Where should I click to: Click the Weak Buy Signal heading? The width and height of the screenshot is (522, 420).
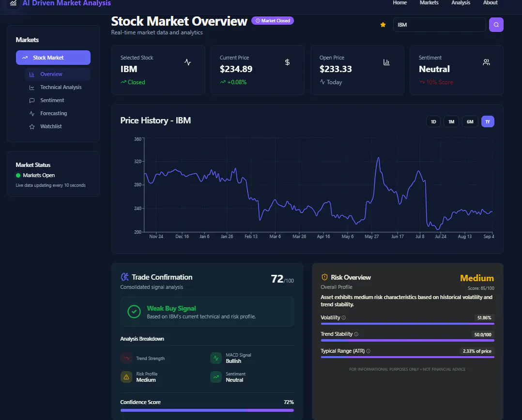click(171, 308)
